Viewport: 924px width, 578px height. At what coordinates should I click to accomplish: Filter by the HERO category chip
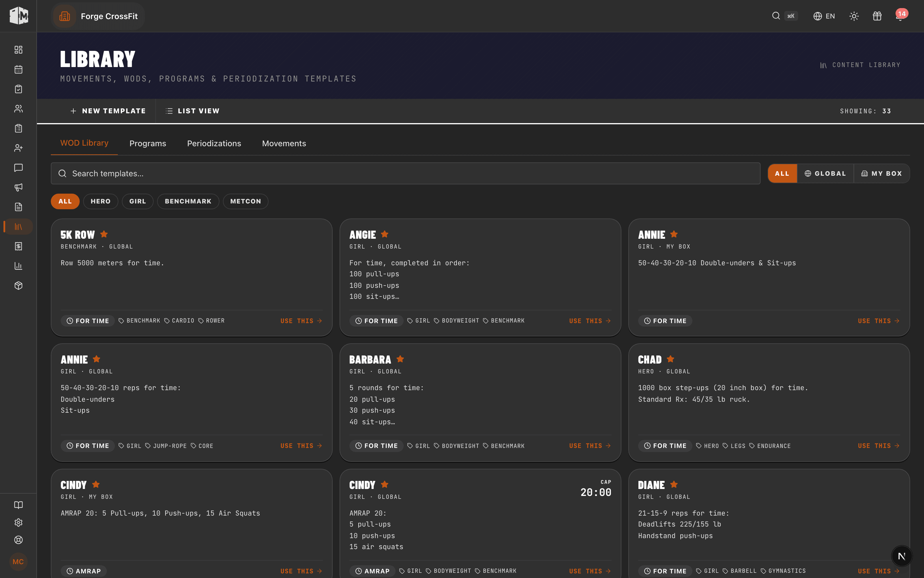click(x=100, y=201)
